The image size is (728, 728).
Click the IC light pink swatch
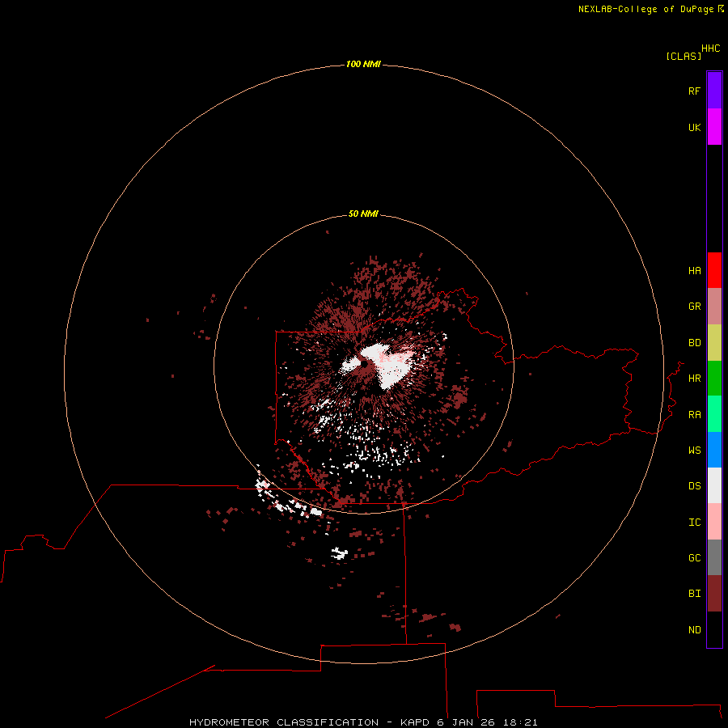714,522
